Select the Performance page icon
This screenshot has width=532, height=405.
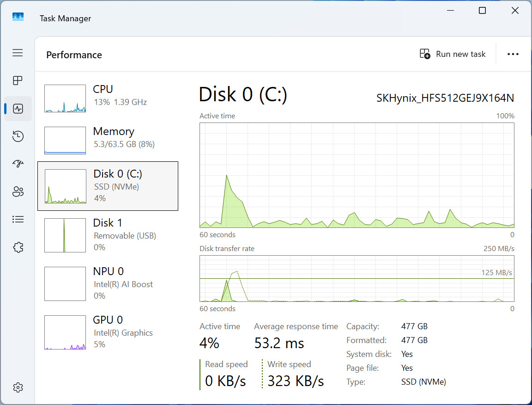18,109
